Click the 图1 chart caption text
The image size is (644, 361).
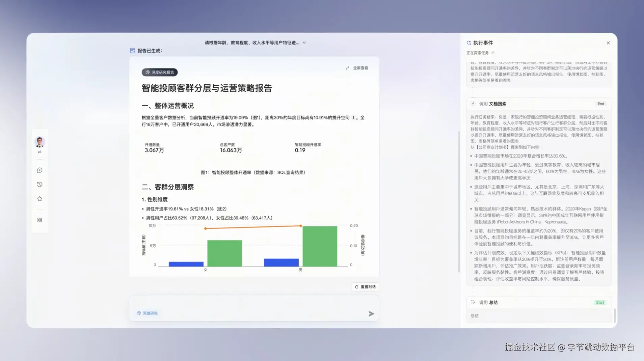coord(253,172)
